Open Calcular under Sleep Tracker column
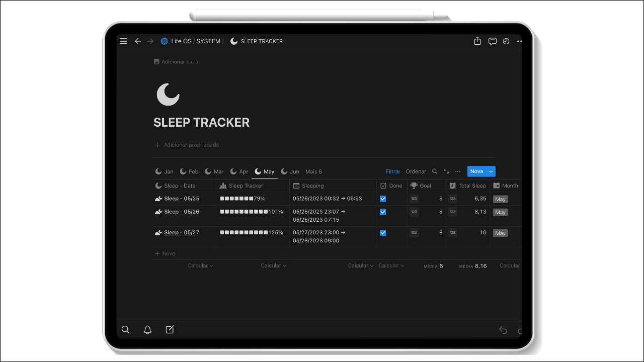This screenshot has width=644, height=362. [273, 265]
